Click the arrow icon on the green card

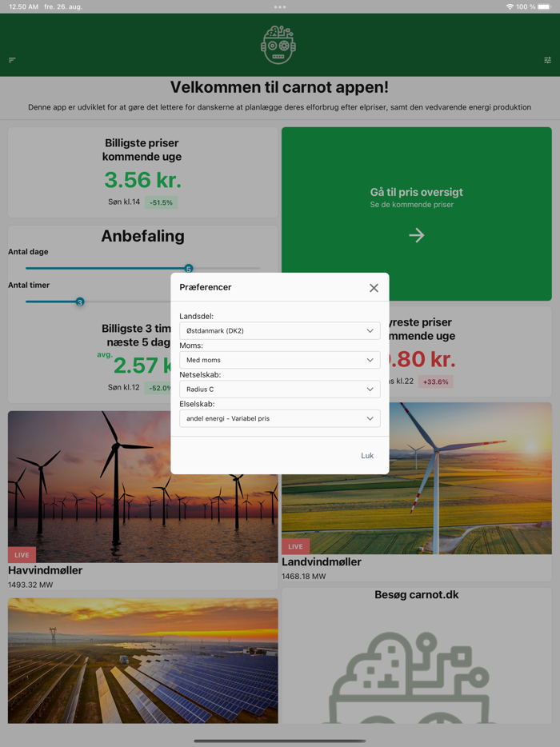click(417, 235)
